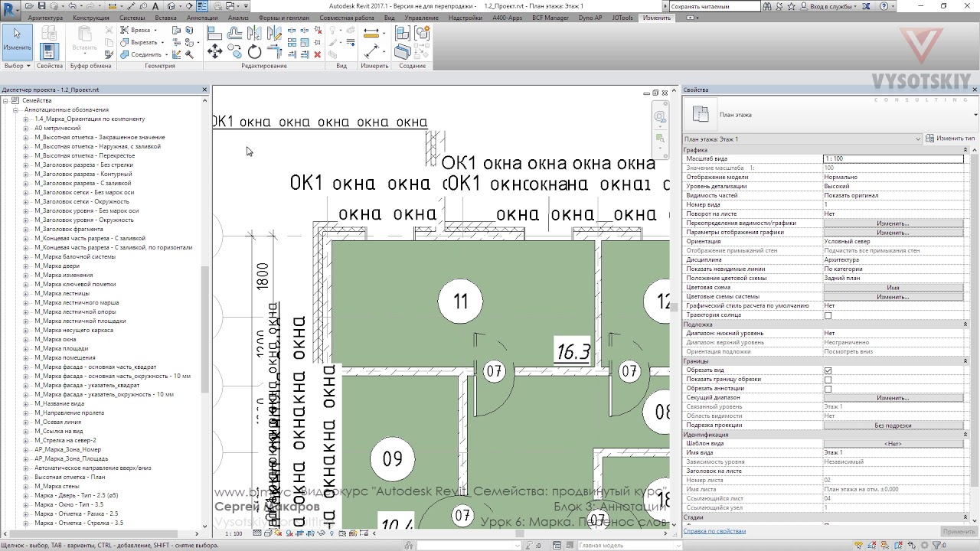Expand the M_Марка двери family node

click(x=25, y=266)
